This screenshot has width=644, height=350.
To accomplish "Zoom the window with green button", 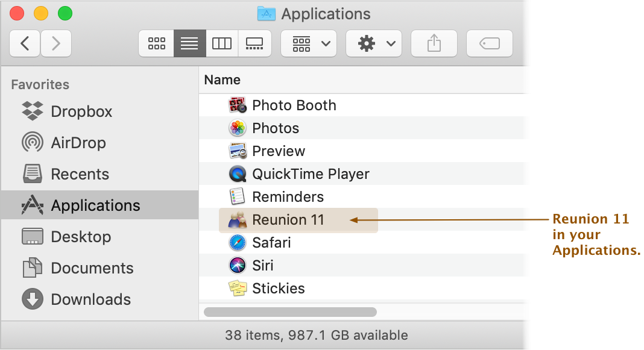I will [65, 13].
